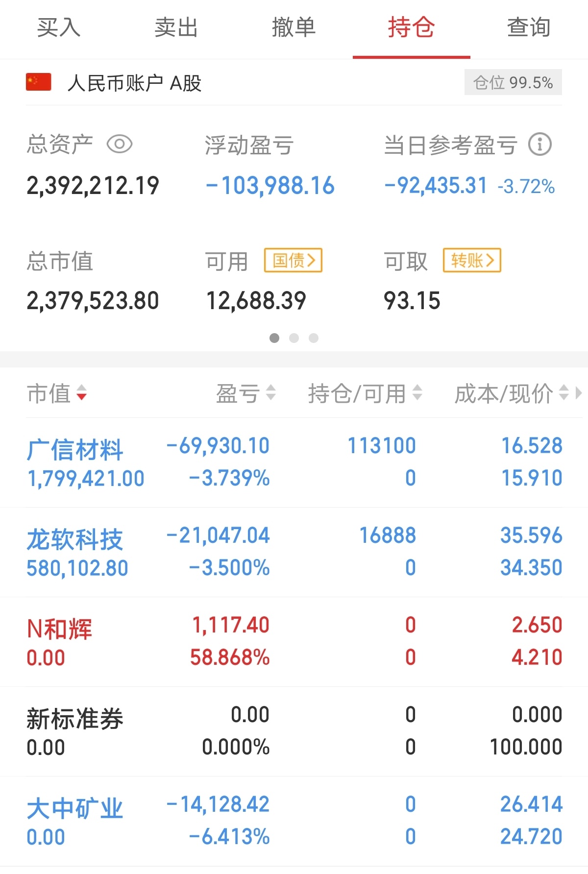Screen dimensions: 588x874
Task: Sort by 持仓/可用 column arrows
Action: 417,393
